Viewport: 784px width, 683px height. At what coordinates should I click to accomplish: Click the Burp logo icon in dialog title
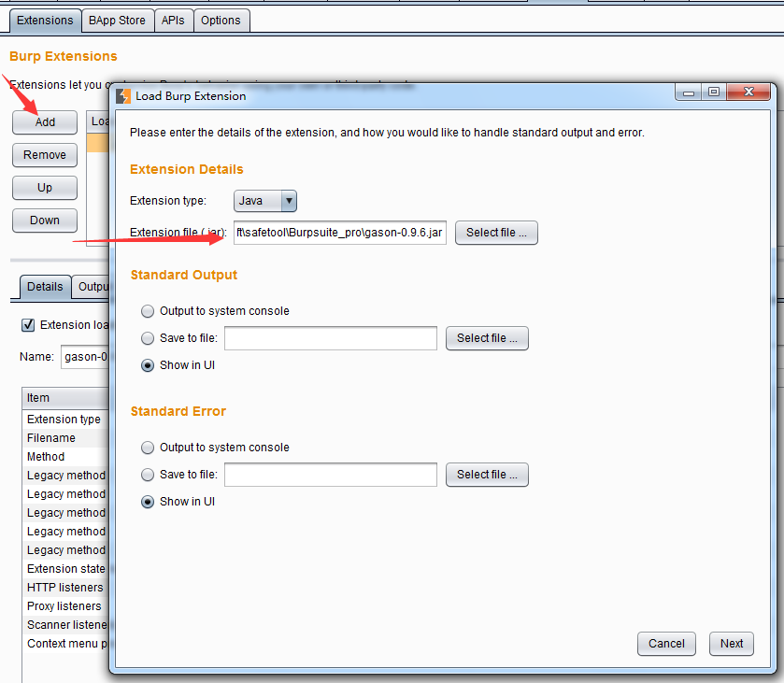click(123, 95)
